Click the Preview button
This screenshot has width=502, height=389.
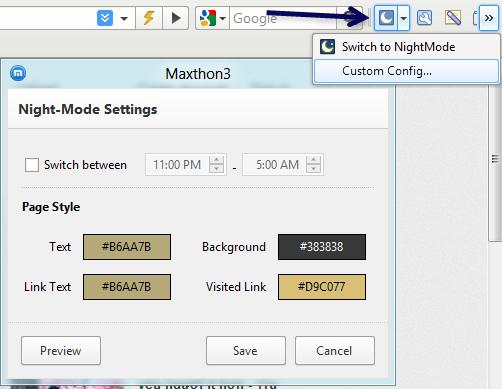(x=61, y=351)
